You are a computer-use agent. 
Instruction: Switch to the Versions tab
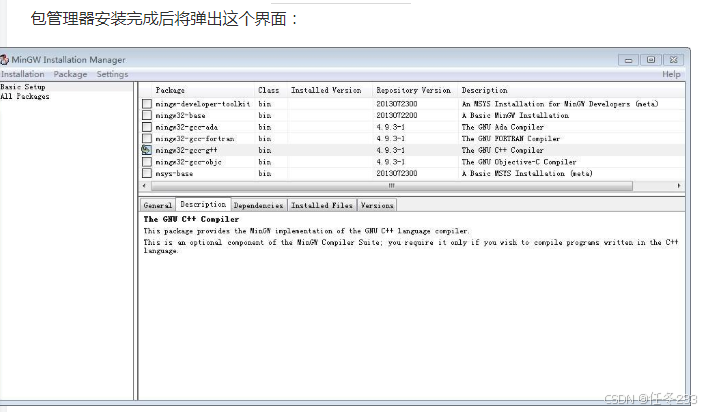[377, 205]
